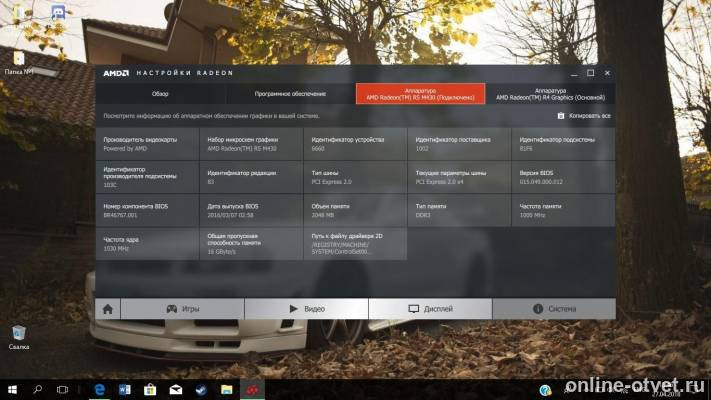Screen dimensions: 711x400
Task: Go to the Radeon Settings home icon
Action: point(107,309)
